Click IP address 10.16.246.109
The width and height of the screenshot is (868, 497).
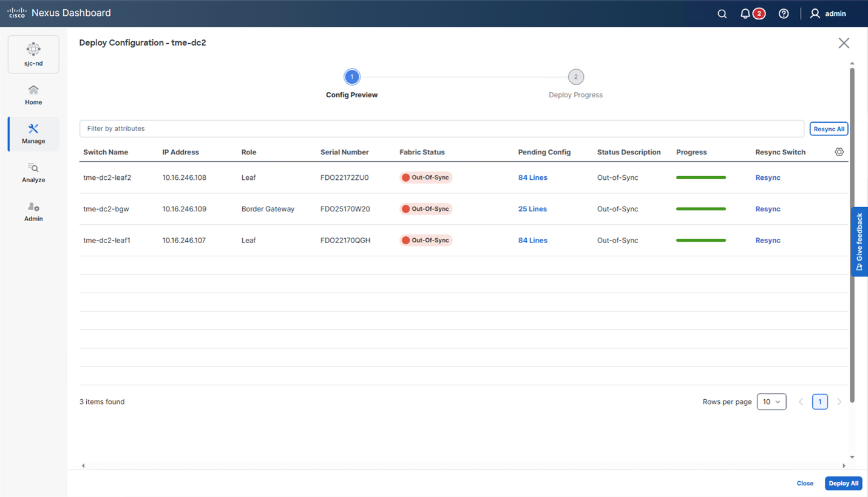(x=184, y=209)
